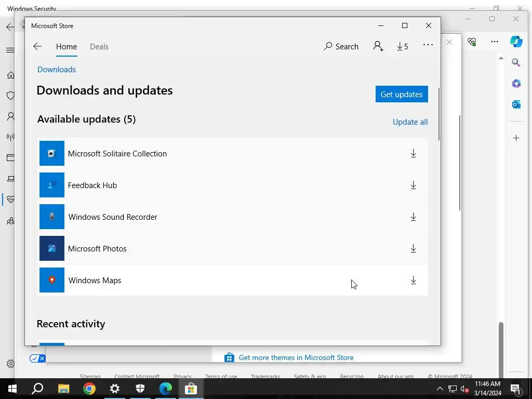Click the Get updates button
This screenshot has height=399, width=532.
coord(402,94)
